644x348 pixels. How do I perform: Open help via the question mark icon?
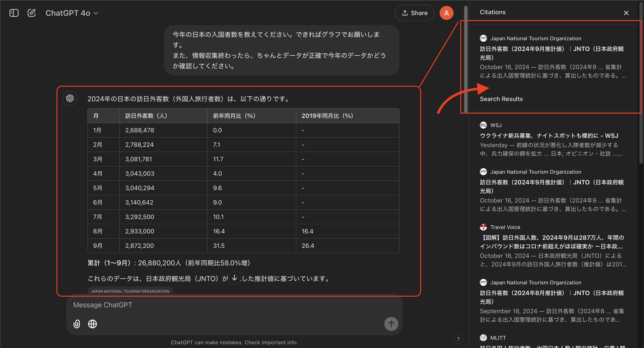(x=458, y=339)
